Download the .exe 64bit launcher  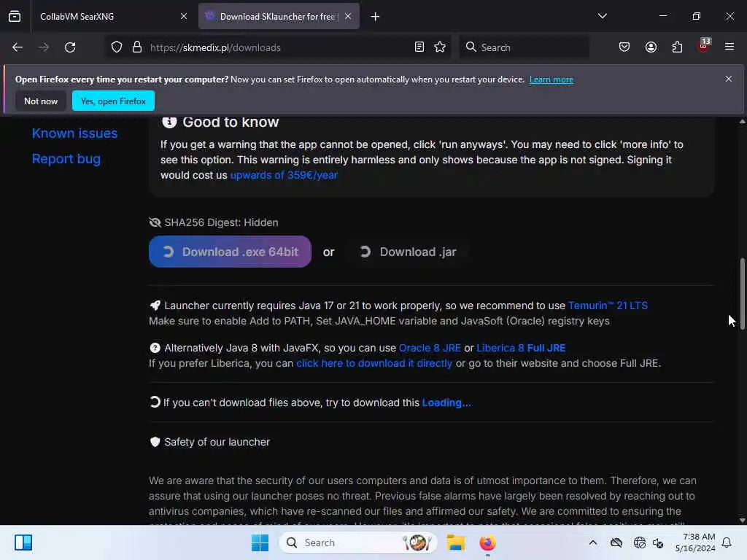pyautogui.click(x=230, y=252)
